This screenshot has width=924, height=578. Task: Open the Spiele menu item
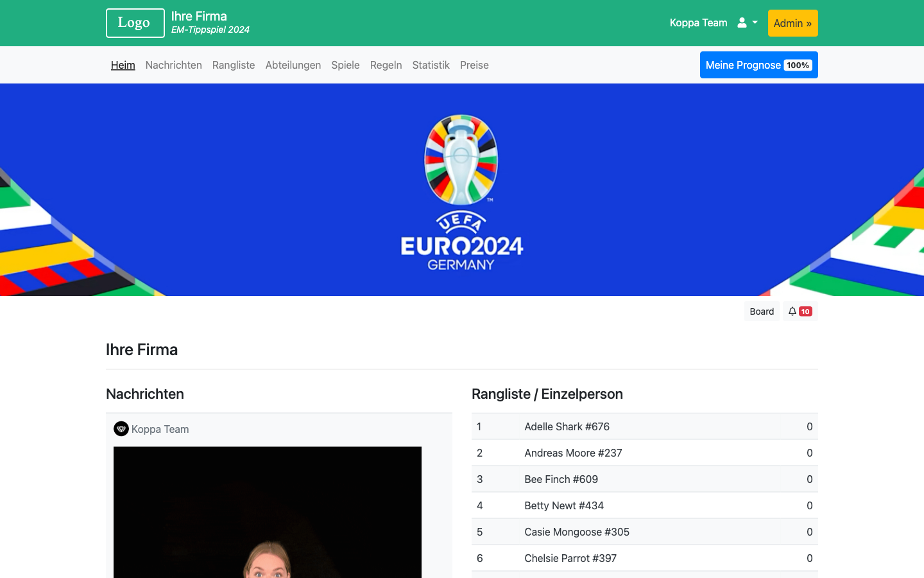click(x=345, y=65)
